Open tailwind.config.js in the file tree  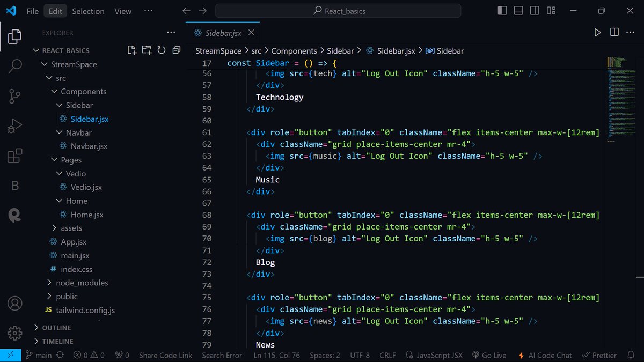(x=85, y=310)
